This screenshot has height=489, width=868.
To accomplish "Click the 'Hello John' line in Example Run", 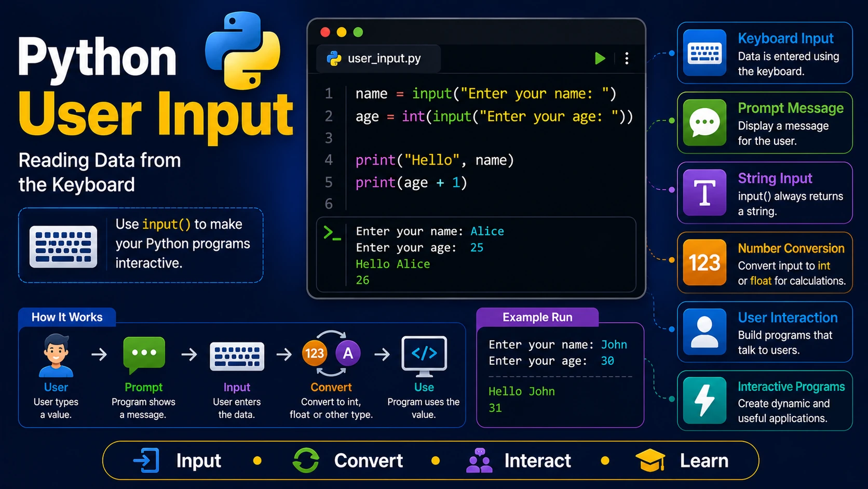I will (x=522, y=391).
